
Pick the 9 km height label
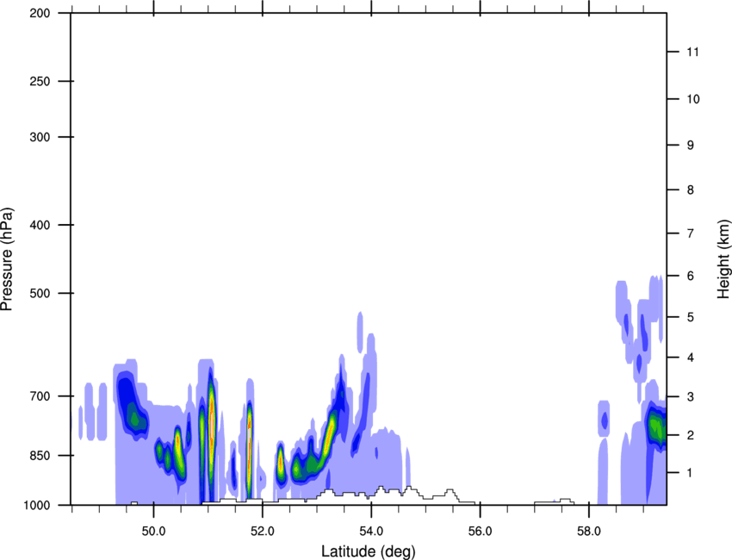pyautogui.click(x=691, y=146)
